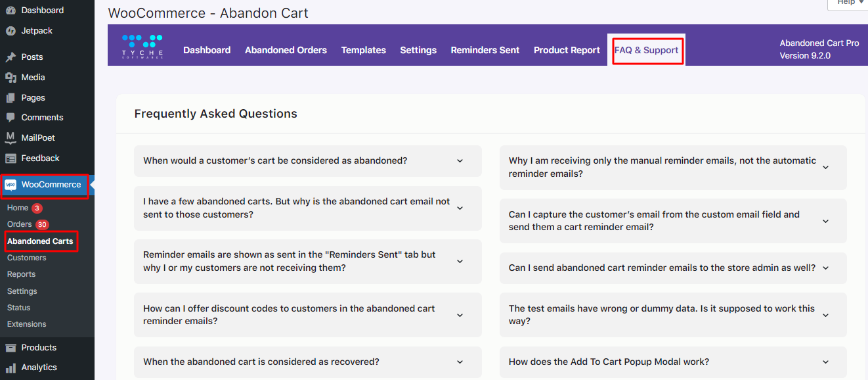Expand 'why is the abandoned cart email not sent' question

[308, 208]
